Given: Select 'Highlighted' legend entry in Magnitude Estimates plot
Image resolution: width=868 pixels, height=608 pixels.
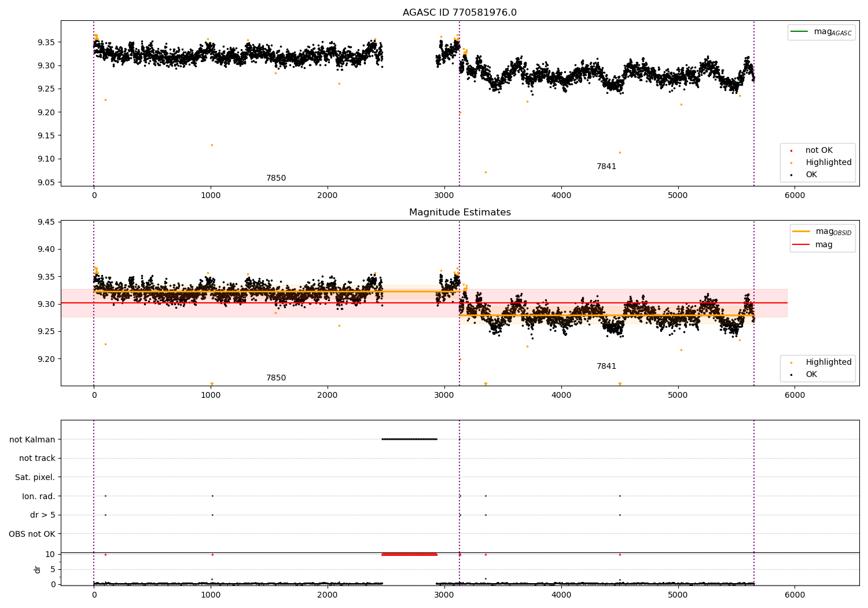Looking at the screenshot, I should (828, 362).
